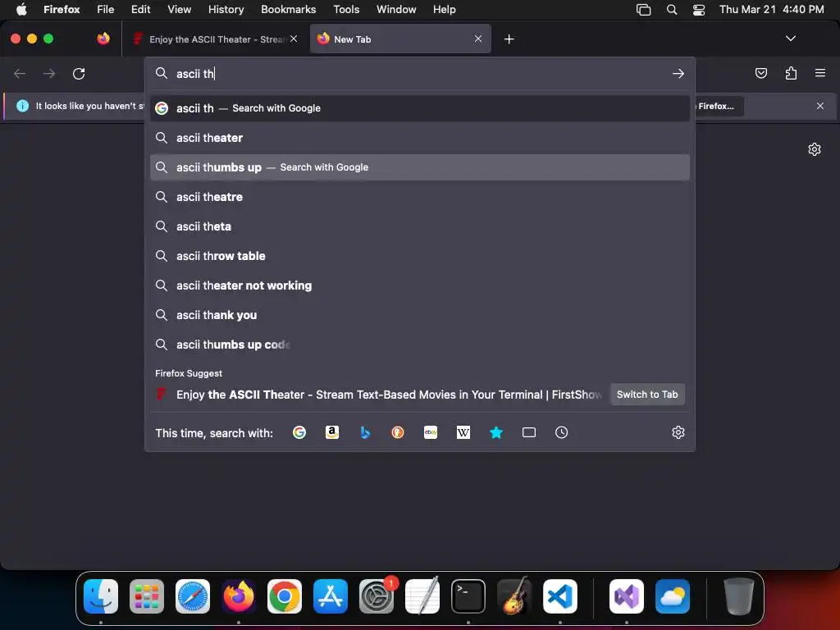Open Firefox View pinned tab
Viewport: 840px width, 630px height.
103,39
